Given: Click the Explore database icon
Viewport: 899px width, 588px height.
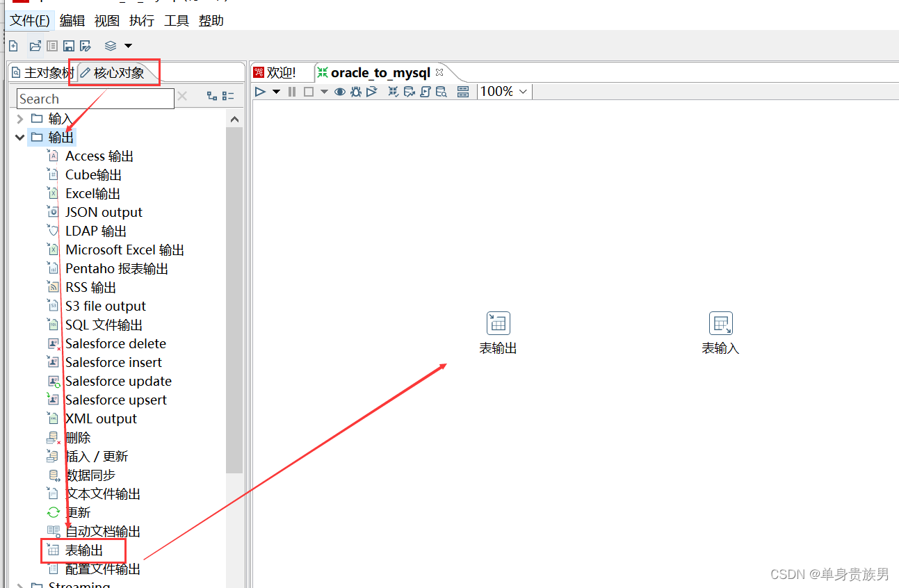Looking at the screenshot, I should pyautogui.click(x=442, y=91).
